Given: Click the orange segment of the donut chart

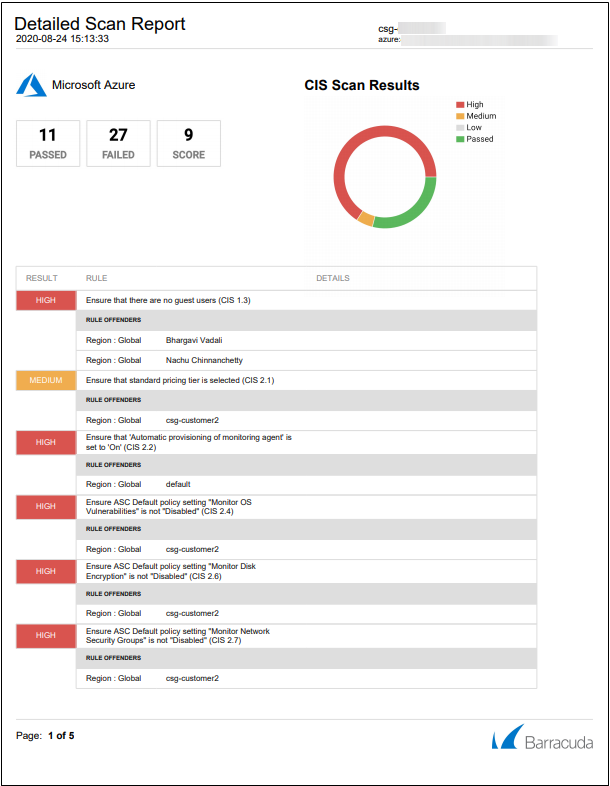Looking at the screenshot, I should (x=366, y=219).
